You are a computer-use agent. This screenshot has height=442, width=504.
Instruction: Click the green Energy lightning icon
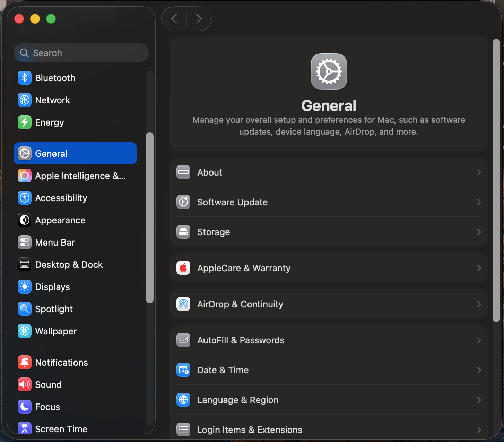click(25, 122)
